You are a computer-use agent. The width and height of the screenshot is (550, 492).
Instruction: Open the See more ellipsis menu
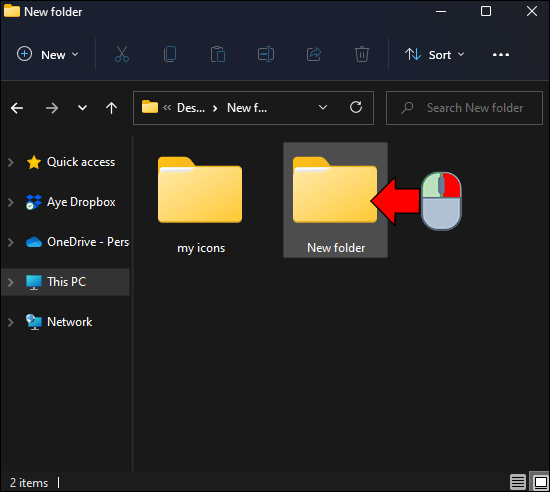[501, 55]
